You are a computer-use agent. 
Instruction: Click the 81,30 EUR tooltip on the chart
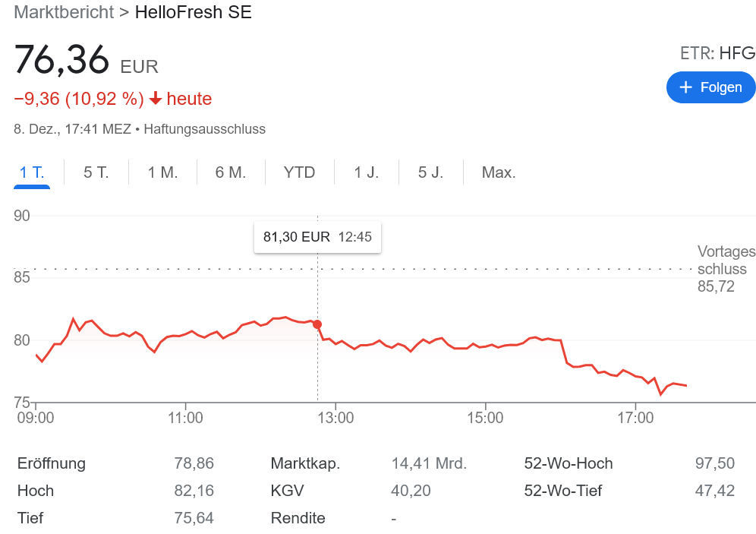(x=317, y=237)
